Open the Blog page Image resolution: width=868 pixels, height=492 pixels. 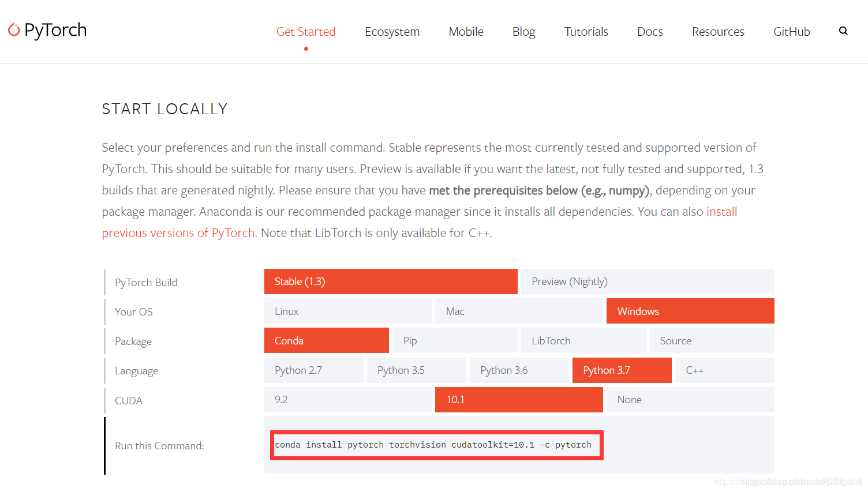(523, 32)
